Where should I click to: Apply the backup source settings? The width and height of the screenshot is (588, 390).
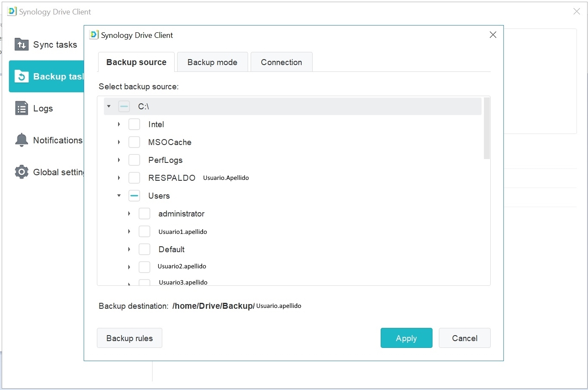click(407, 338)
